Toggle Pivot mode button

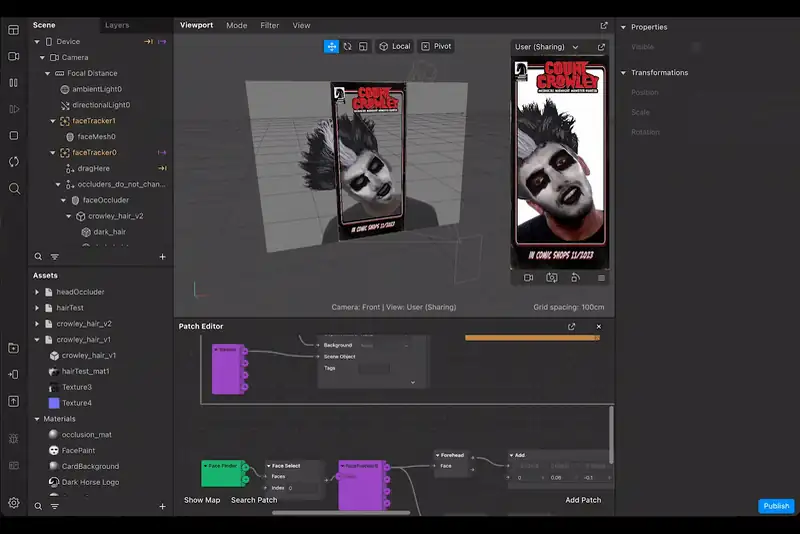point(436,46)
